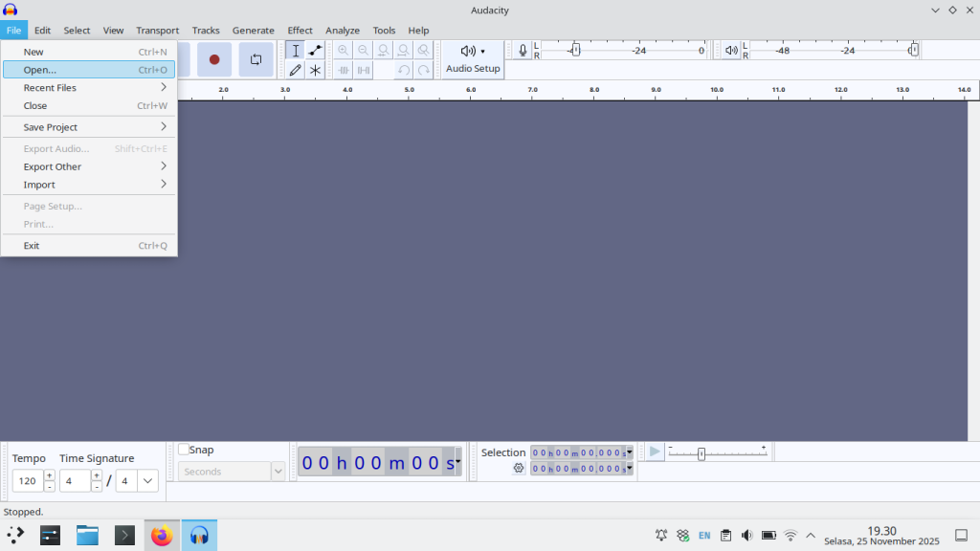Click the red Record button

click(214, 59)
